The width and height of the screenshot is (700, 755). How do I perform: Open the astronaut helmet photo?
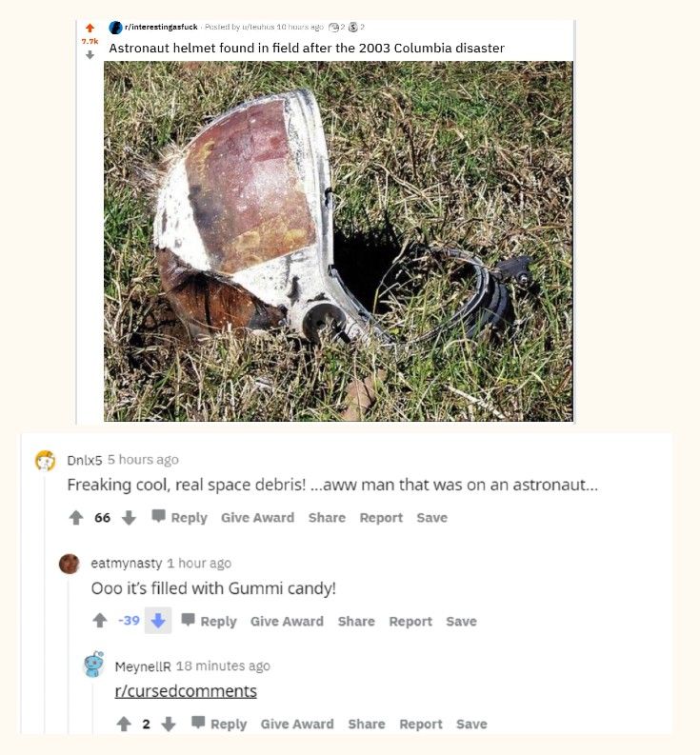point(338,241)
